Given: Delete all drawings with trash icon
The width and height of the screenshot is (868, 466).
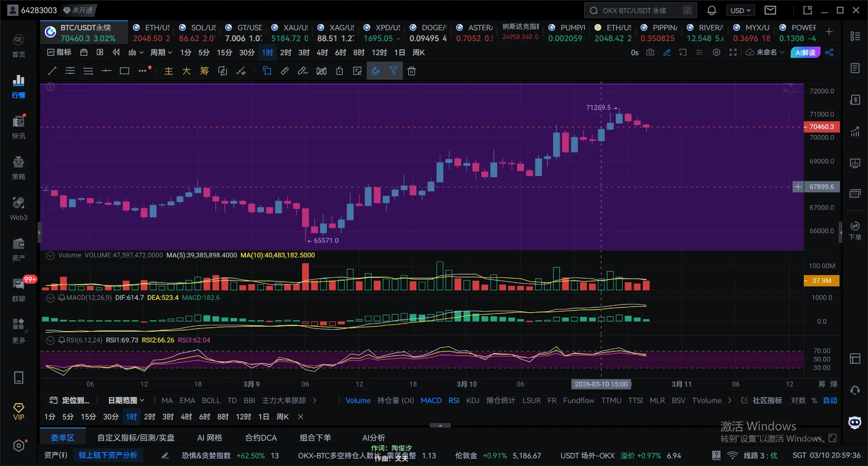Looking at the screenshot, I should coord(411,71).
